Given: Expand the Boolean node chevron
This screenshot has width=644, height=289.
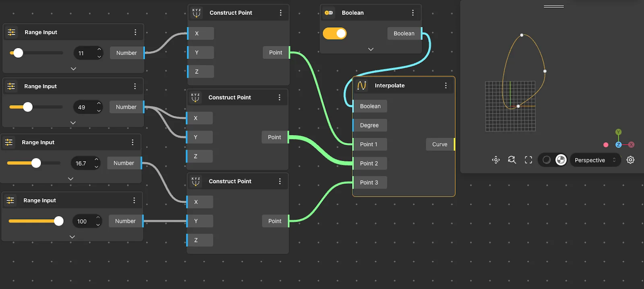Looking at the screenshot, I should (x=371, y=49).
